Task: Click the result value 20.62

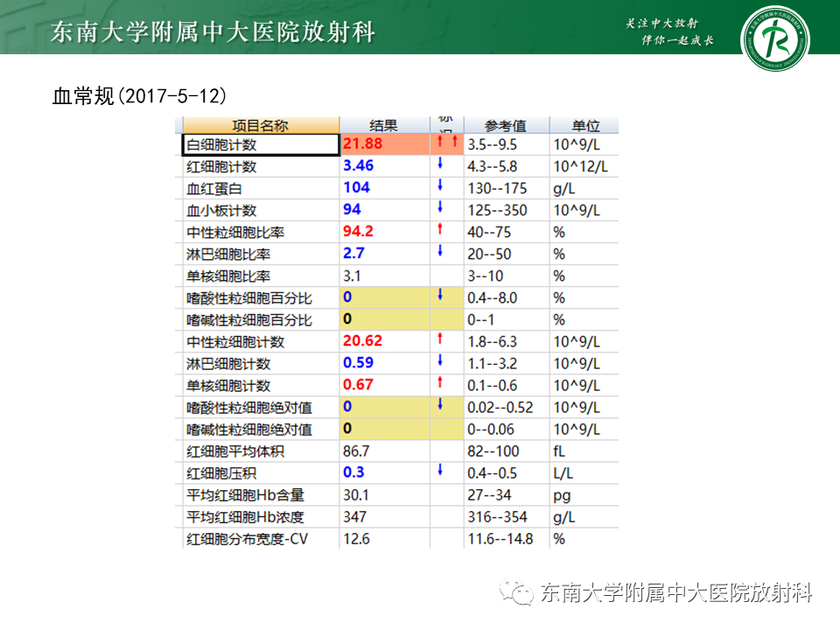Action: (x=362, y=340)
